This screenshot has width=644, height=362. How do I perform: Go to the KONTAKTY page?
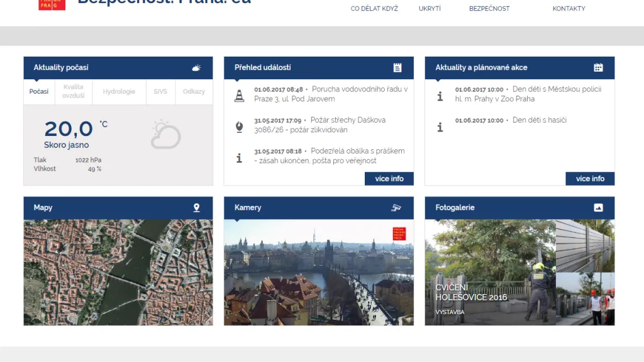pos(569,9)
